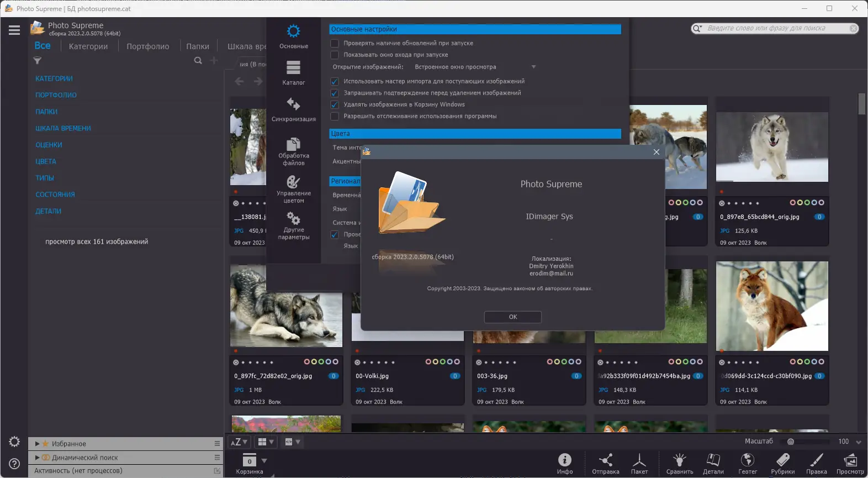Viewport: 868px width, 478px height.
Task: Open the СОСТОЯНИЯ link
Action: point(55,195)
